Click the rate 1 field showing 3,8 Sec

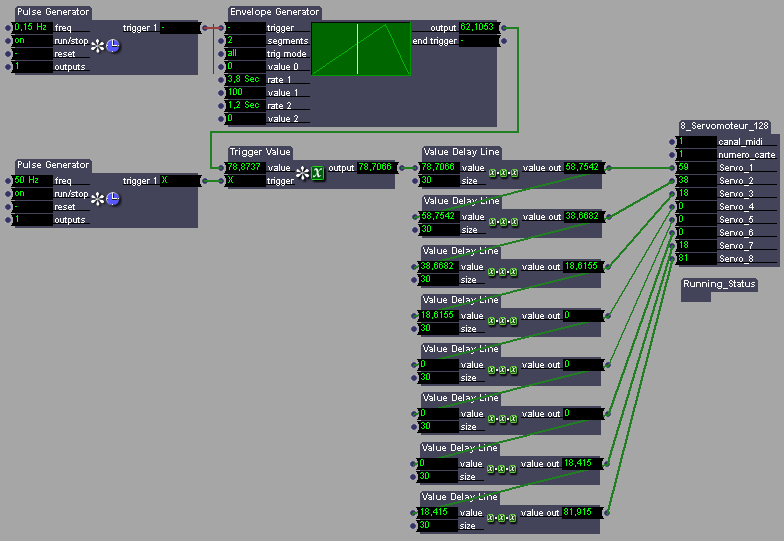click(244, 80)
